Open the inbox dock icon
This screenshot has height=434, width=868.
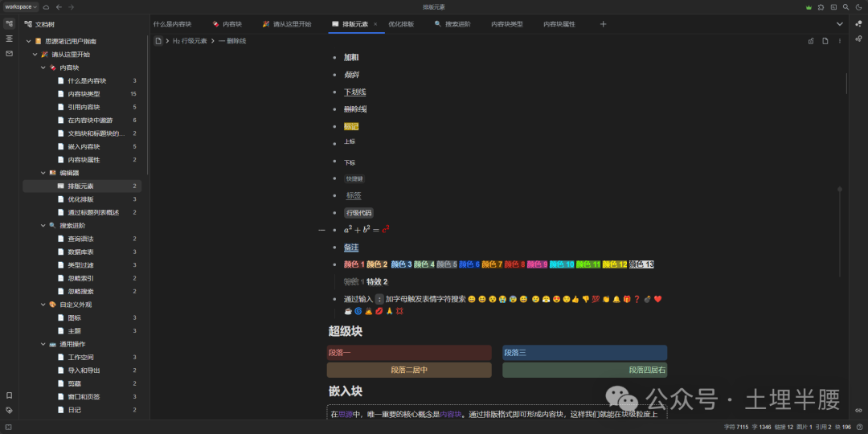[9, 54]
